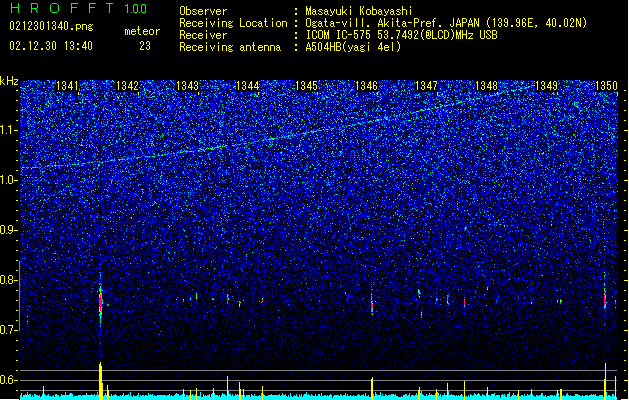The height and width of the screenshot is (400, 629).
Task: Click the 1346 time marker
Action: 366,86
